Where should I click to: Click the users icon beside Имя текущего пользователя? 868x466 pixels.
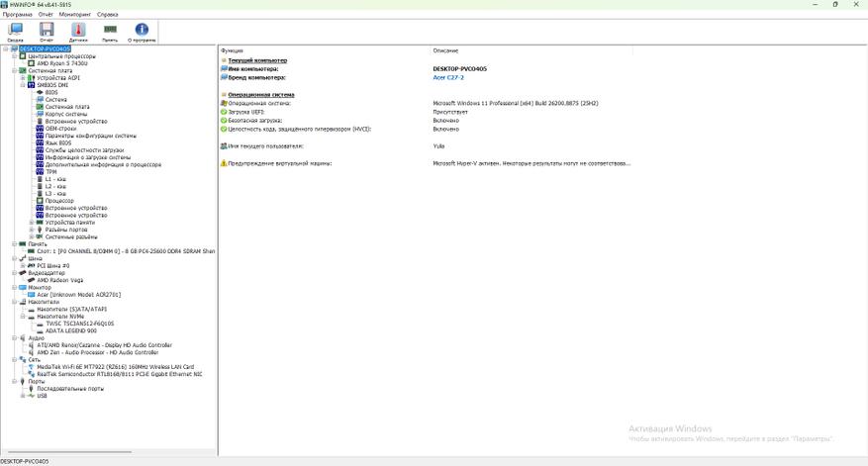224,146
